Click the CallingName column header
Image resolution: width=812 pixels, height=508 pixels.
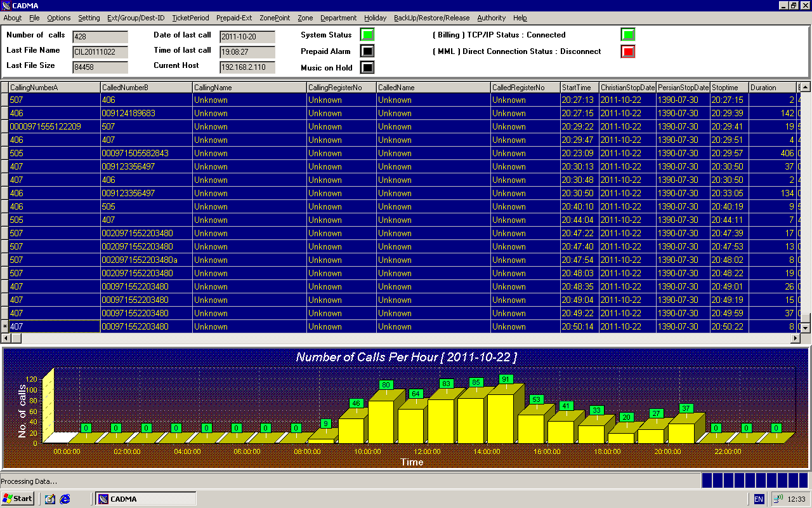point(249,88)
